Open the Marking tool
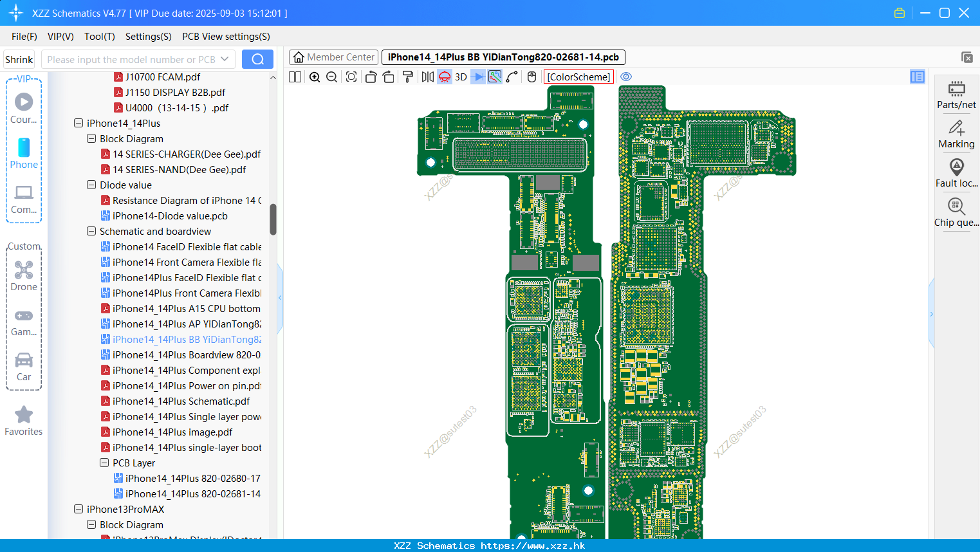This screenshot has height=552, width=980. (956, 134)
